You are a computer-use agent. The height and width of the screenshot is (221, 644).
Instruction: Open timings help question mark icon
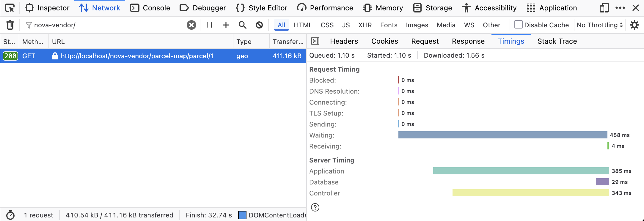click(315, 207)
